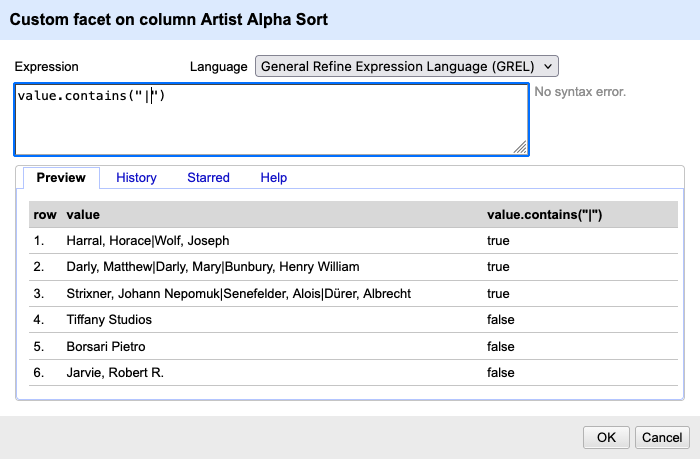Click the 'row' column header in preview

(x=45, y=215)
